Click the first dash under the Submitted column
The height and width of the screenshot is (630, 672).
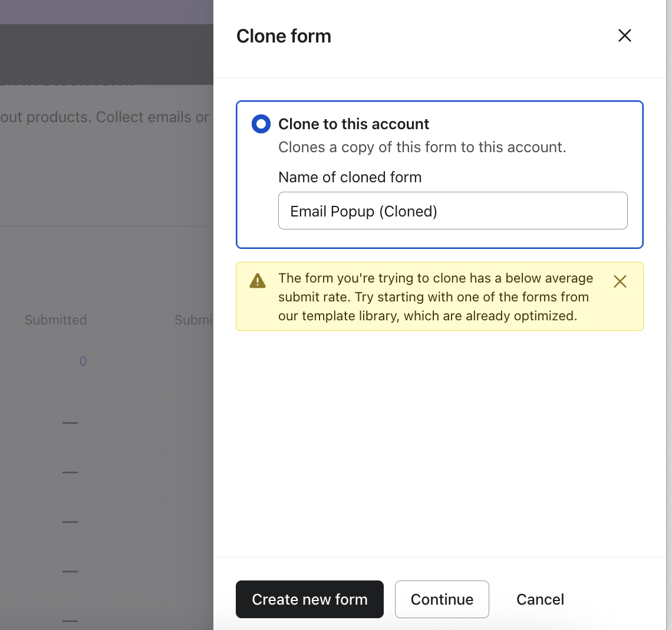tap(70, 422)
